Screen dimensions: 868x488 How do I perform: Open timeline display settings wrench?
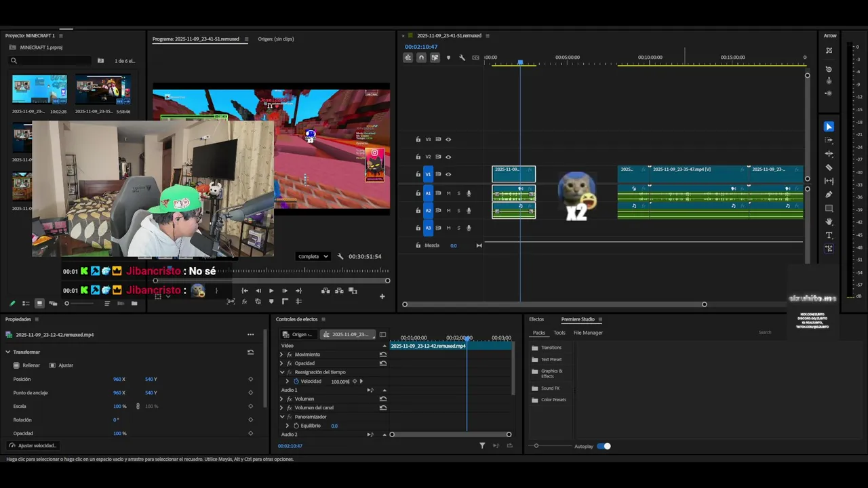tap(462, 58)
